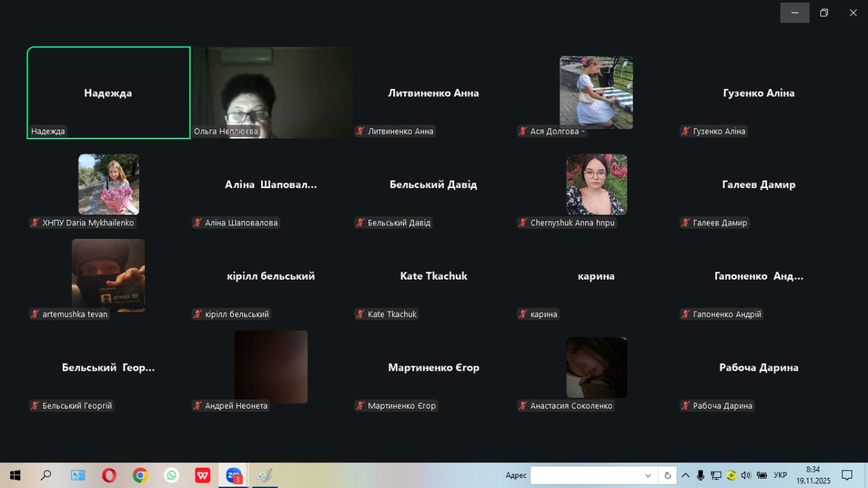Open the Windows Start menu

pyautogui.click(x=15, y=475)
